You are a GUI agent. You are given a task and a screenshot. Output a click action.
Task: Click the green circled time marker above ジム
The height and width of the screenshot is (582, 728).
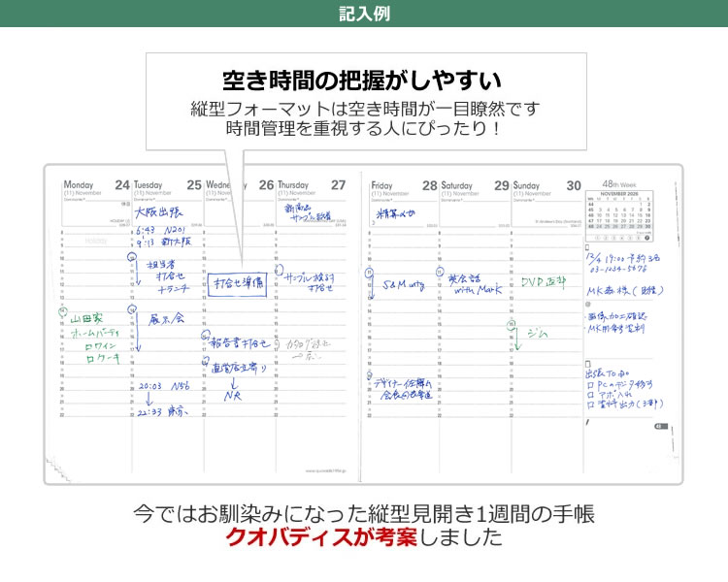pyautogui.click(x=512, y=326)
